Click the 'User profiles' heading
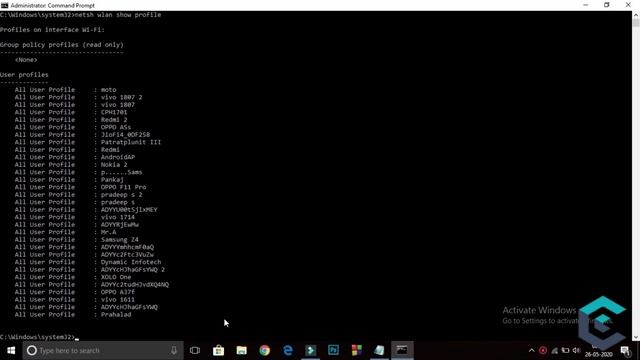The height and width of the screenshot is (360, 640). [24, 75]
